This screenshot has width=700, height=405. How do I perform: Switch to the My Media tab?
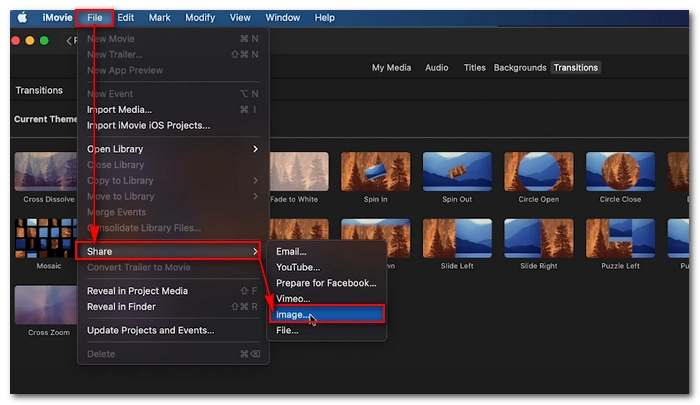click(391, 67)
